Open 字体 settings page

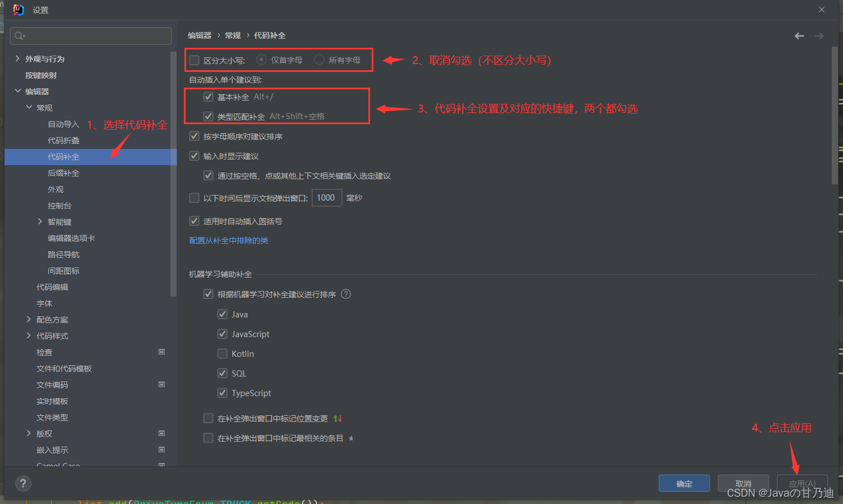click(x=44, y=303)
